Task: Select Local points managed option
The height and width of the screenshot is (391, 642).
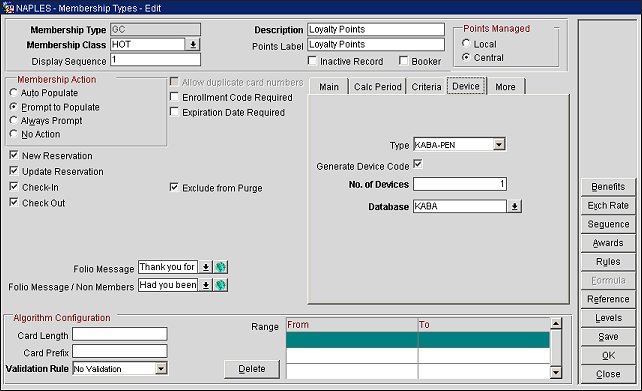Action: coord(466,43)
